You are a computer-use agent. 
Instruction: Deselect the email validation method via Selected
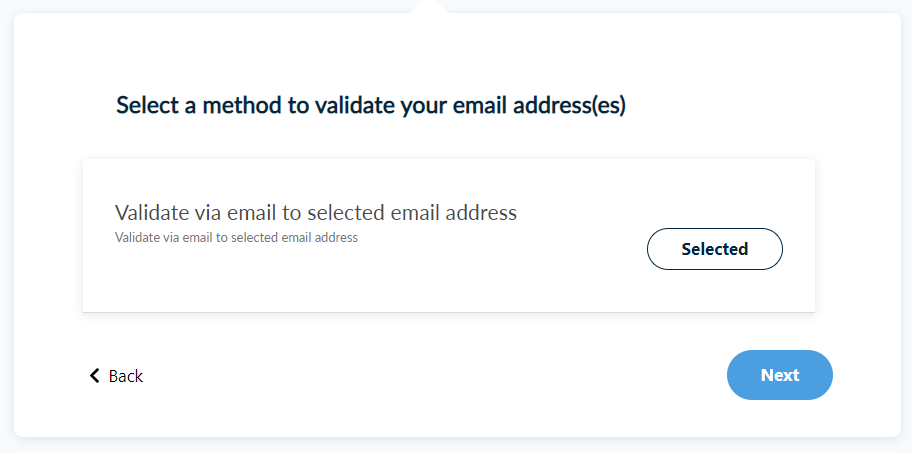pos(715,249)
